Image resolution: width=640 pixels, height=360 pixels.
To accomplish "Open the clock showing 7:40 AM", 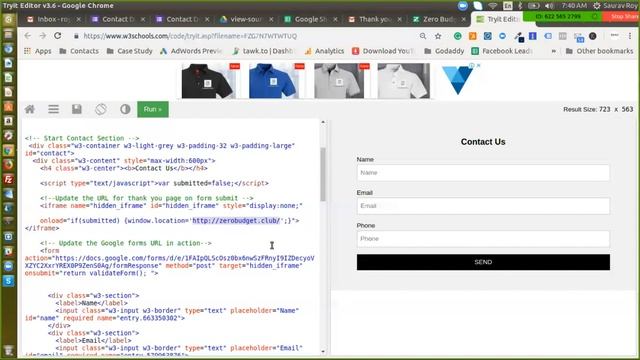I will click(574, 6).
